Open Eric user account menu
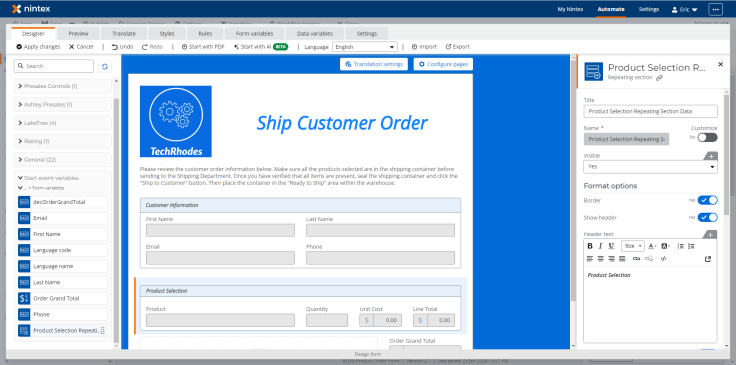736x365 pixels. tap(685, 9)
